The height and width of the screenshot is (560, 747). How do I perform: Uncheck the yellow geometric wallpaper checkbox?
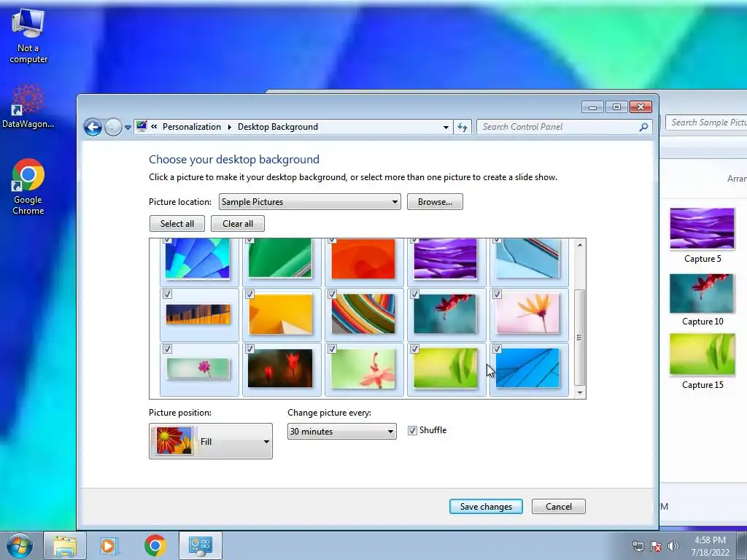pos(249,295)
